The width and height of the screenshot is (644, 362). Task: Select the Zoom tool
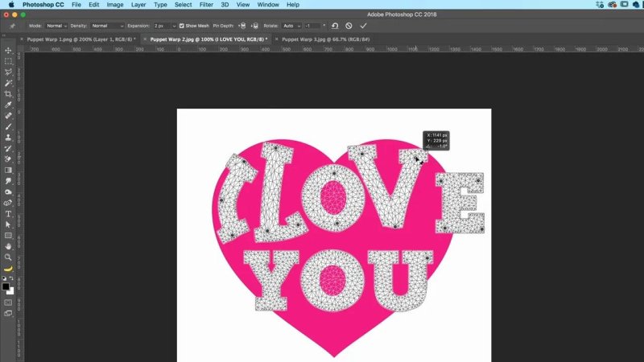coord(8,257)
